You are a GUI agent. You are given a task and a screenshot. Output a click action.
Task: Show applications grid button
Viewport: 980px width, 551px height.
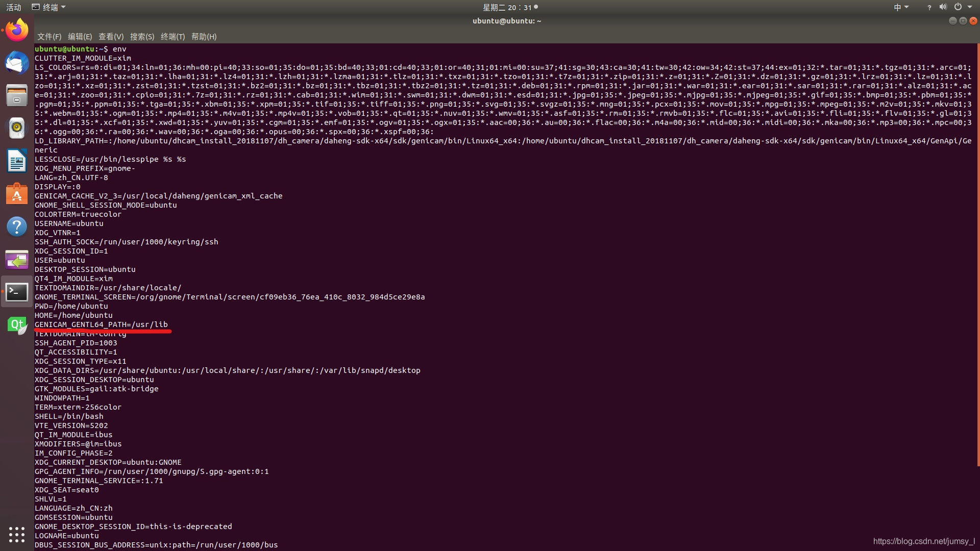click(x=17, y=534)
